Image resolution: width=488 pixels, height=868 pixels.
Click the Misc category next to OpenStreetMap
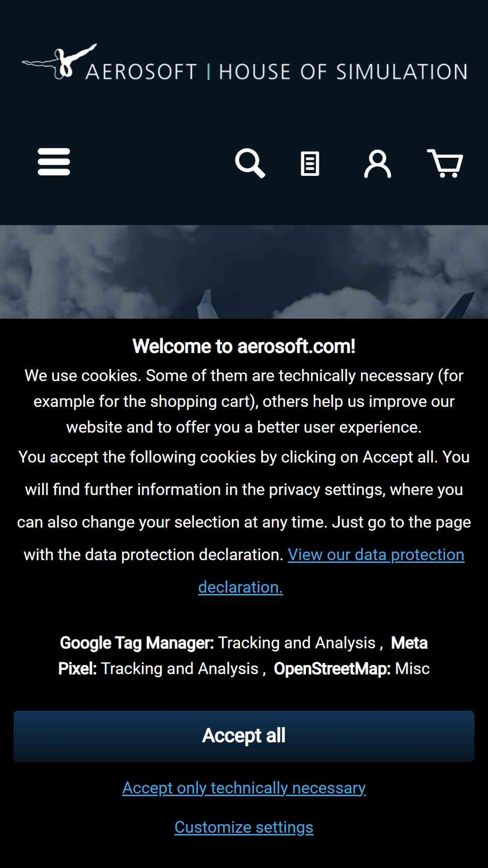412,669
